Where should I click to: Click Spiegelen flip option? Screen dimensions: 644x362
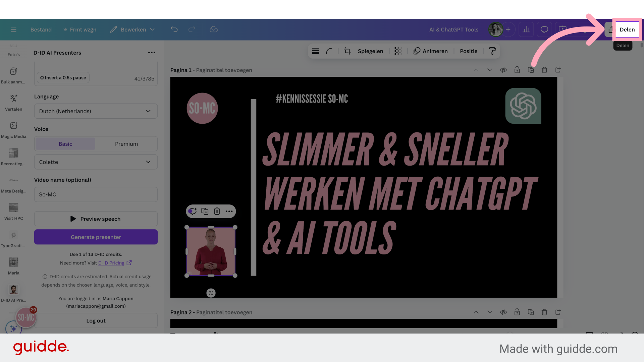point(370,51)
